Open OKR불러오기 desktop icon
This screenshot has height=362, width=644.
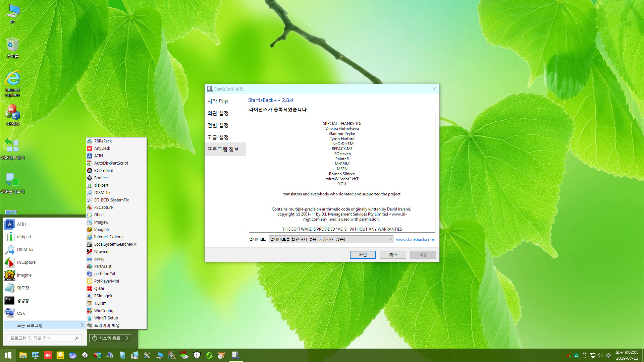coord(12,183)
